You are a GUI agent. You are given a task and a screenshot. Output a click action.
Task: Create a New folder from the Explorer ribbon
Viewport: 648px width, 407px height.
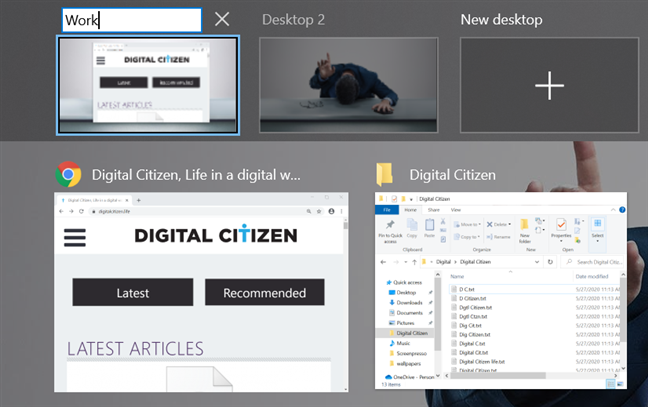pos(525,231)
